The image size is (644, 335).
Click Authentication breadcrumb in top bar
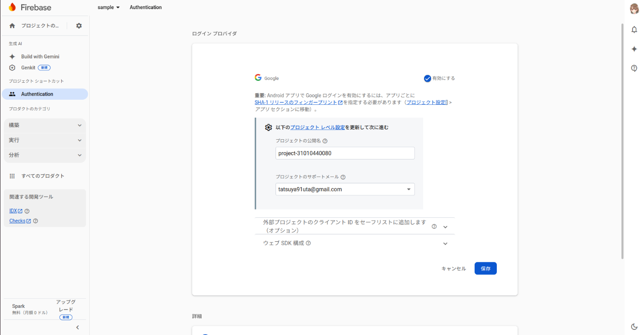tap(146, 7)
